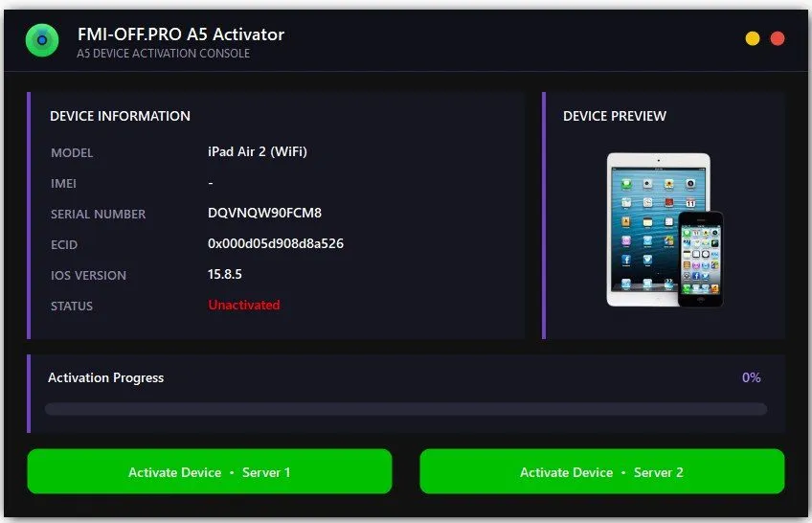Screen dimensions: 812x523
Task: Click the A5 DEVICE ACTIVATION CONSOLE subtitle
Action: click(x=163, y=54)
